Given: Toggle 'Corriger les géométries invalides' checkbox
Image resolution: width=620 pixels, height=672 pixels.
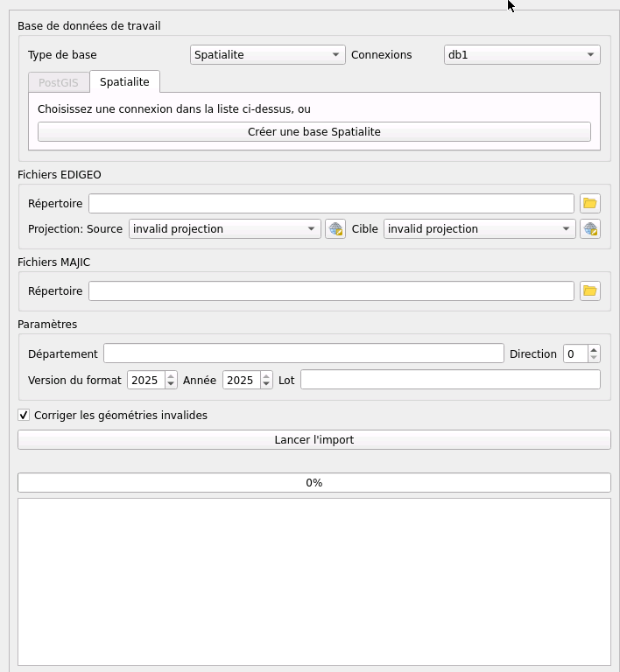Looking at the screenshot, I should (24, 416).
